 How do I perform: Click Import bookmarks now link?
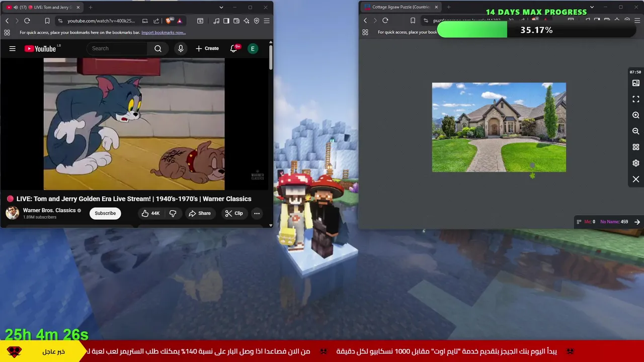[164, 32]
